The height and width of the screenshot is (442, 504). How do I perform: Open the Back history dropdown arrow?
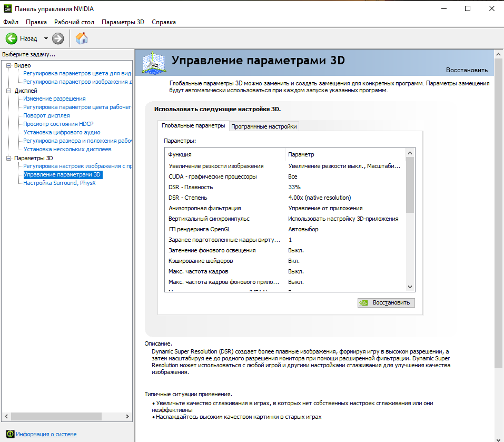pos(46,38)
